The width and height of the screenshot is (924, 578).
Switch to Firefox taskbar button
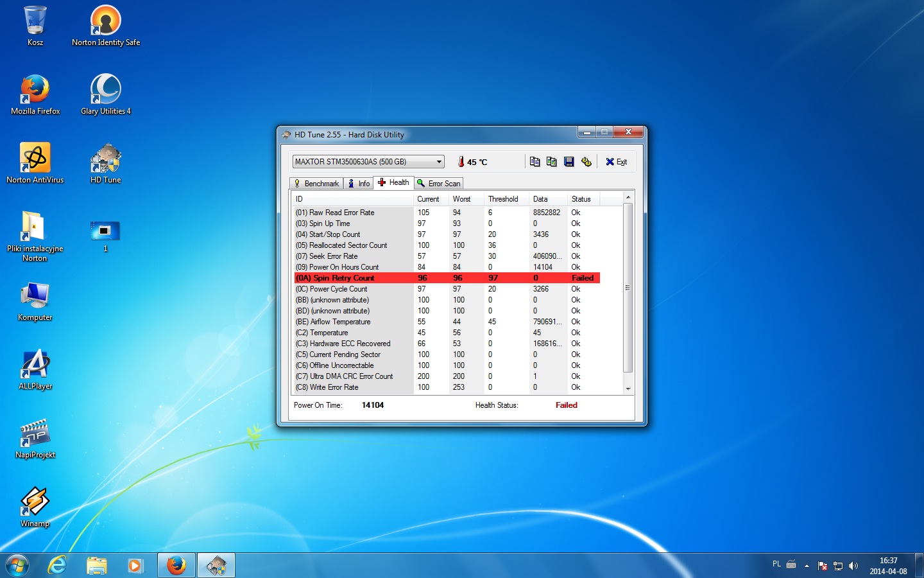tap(176, 566)
